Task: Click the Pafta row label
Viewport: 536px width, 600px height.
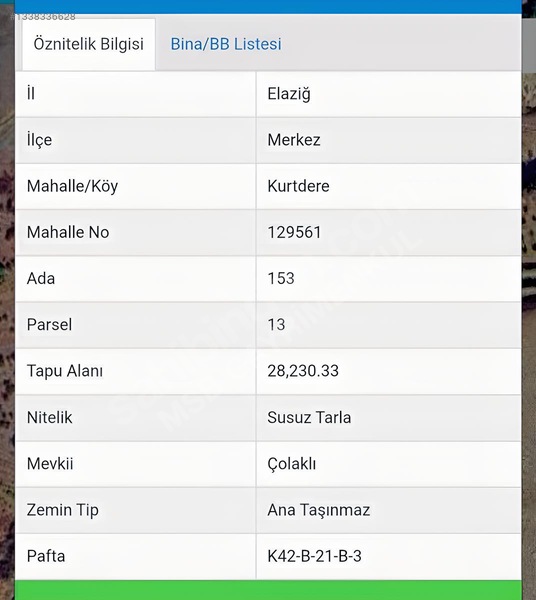Action: click(x=46, y=556)
